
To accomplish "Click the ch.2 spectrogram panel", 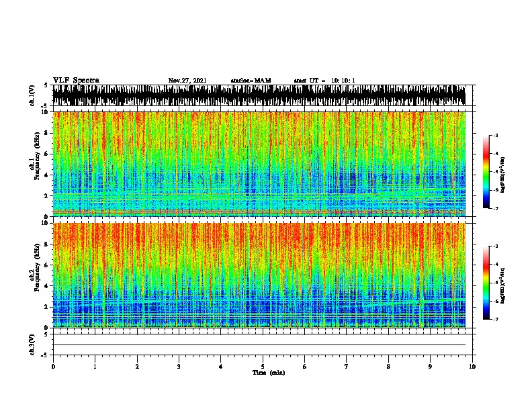I will tap(259, 275).
